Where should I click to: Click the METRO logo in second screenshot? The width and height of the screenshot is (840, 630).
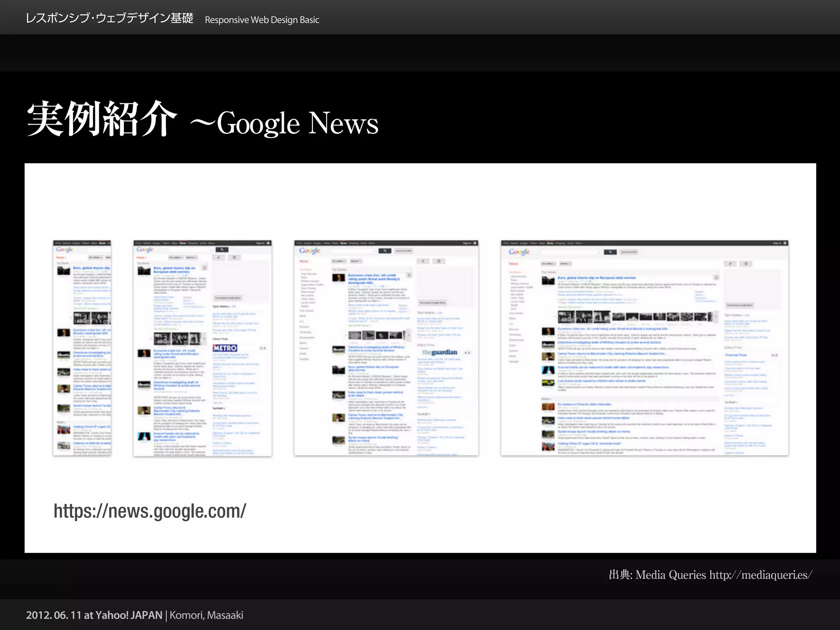(x=225, y=348)
